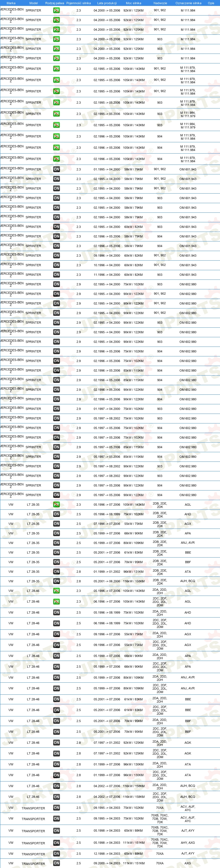Click the ON diesel icon in the LT 28-35 ATA row
The height and width of the screenshot is (868, 220).
57,572
